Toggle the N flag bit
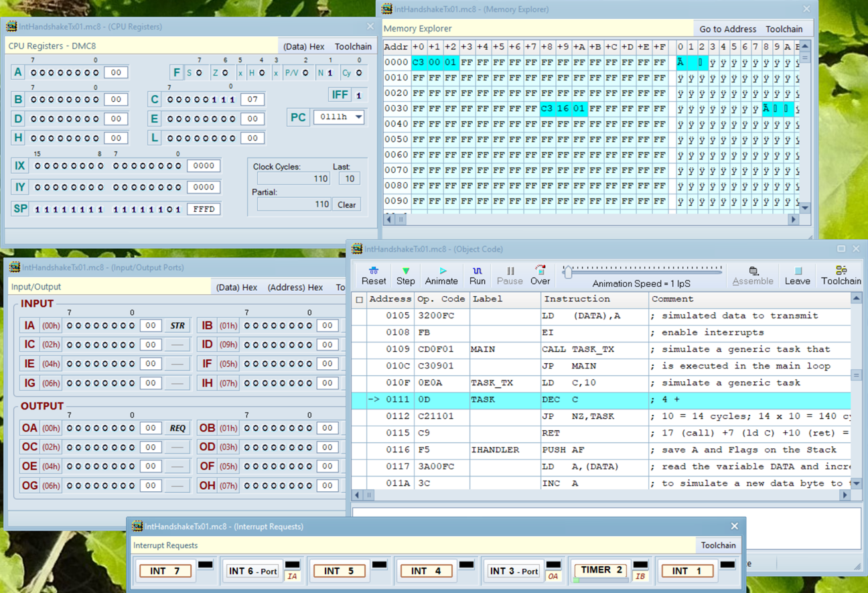The image size is (868, 593). pos(330,72)
